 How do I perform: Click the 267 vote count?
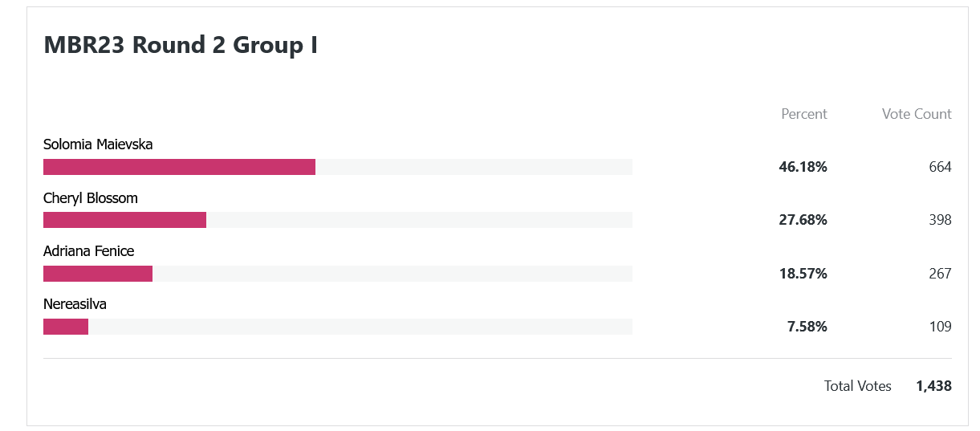pos(940,274)
